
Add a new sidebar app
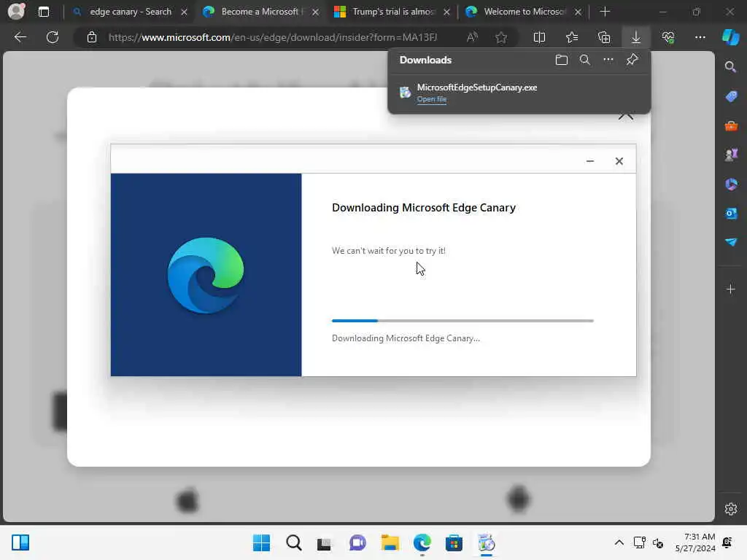[731, 289]
